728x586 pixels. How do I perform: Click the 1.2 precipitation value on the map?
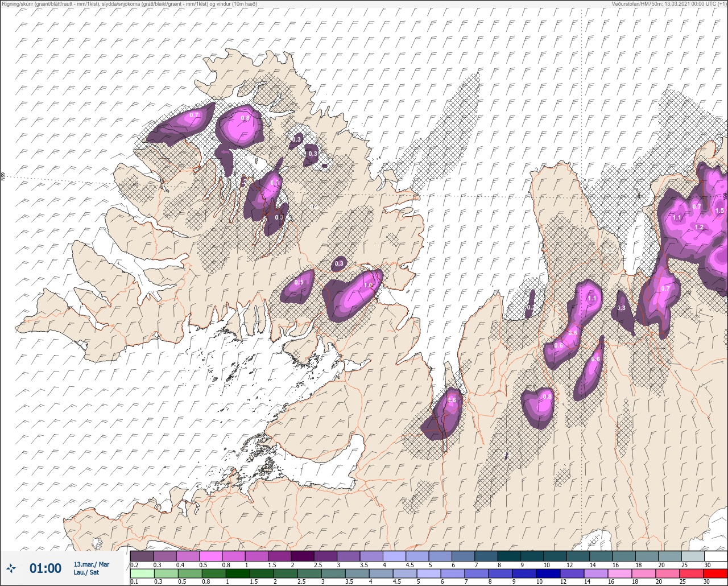700,227
